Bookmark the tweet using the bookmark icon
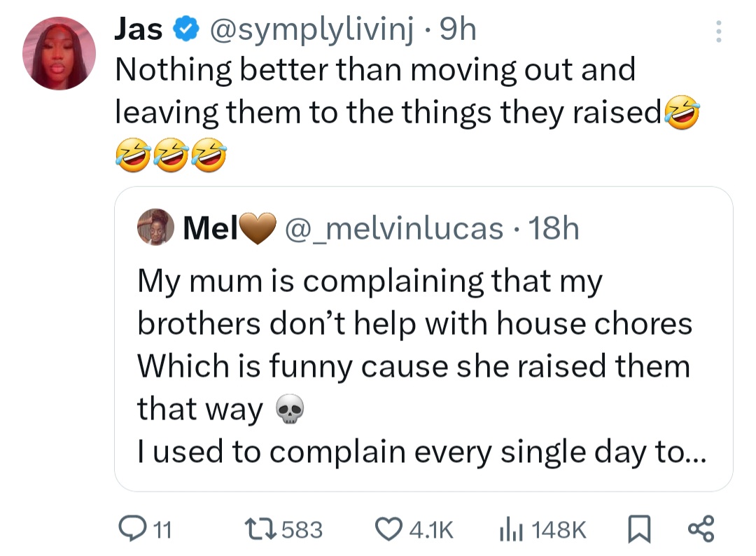 (x=638, y=529)
